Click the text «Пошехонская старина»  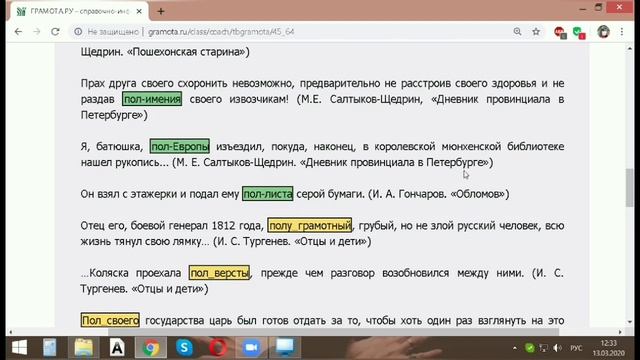pos(186,52)
